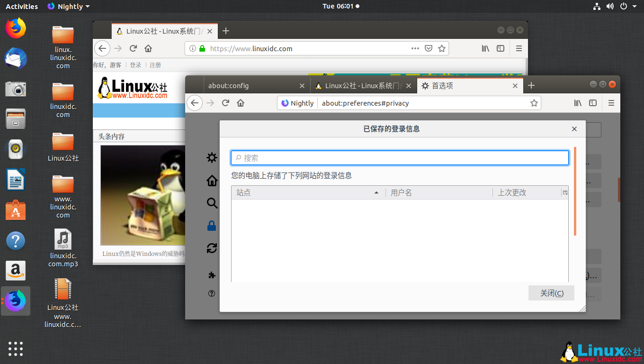The width and height of the screenshot is (644, 364).
Task: Open Sync category in preferences sidebar
Action: point(212,248)
